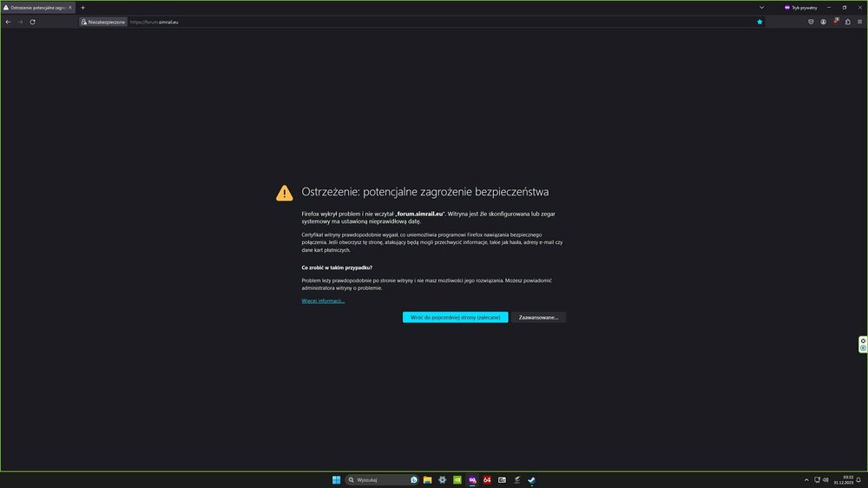Click 'Wróć do poprzedniej strony (zalecane)' button
This screenshot has height=488, width=868.
[455, 318]
